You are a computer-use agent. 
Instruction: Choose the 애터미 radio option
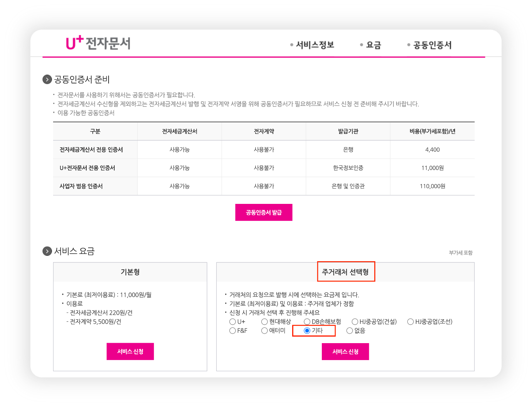(264, 330)
